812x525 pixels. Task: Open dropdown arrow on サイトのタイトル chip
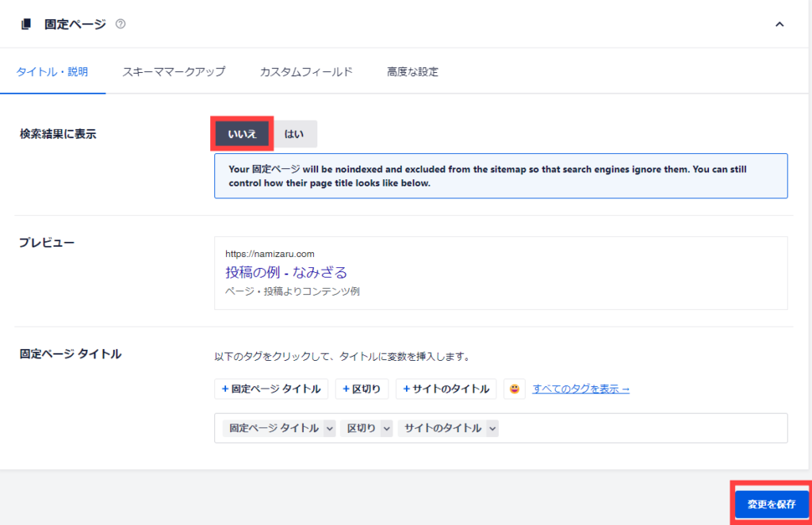(x=492, y=429)
